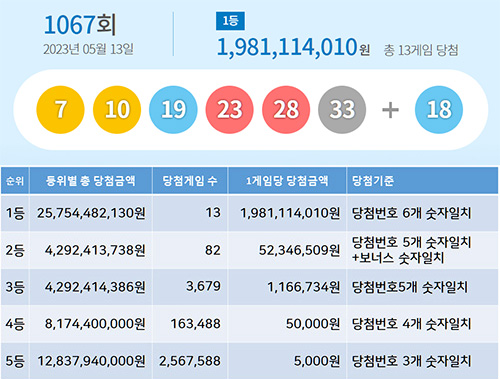The width and height of the screenshot is (500, 379).
Task: Click the 당첨기준 column header
Action: [x=423, y=181]
